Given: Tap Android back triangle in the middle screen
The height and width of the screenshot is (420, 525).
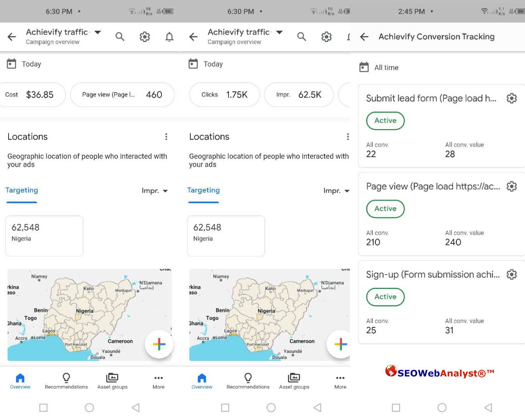Looking at the screenshot, I should (317, 408).
